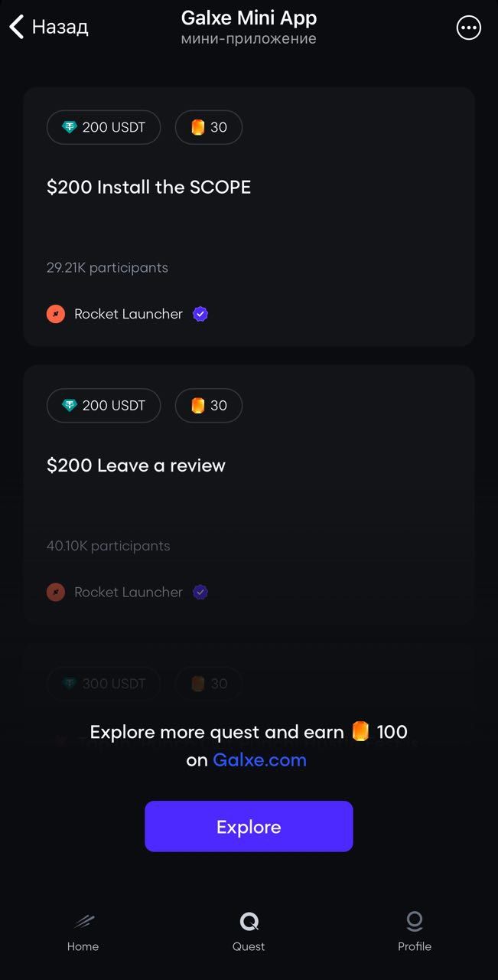
Task: Expand the 30 points pill on second card
Action: coord(208,405)
